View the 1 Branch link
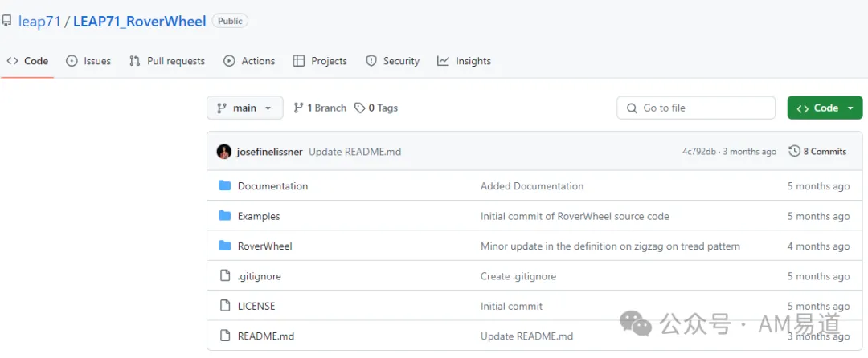This screenshot has height=358, width=868. click(320, 108)
